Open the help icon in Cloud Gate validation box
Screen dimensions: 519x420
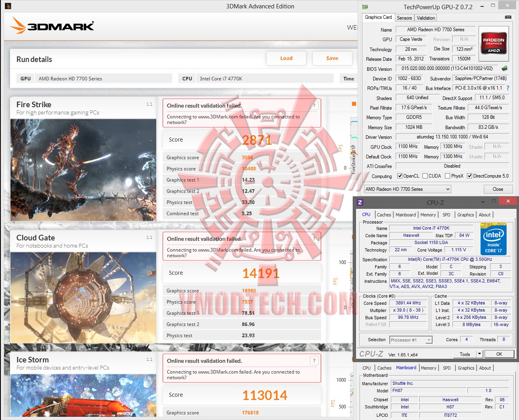coord(314,239)
